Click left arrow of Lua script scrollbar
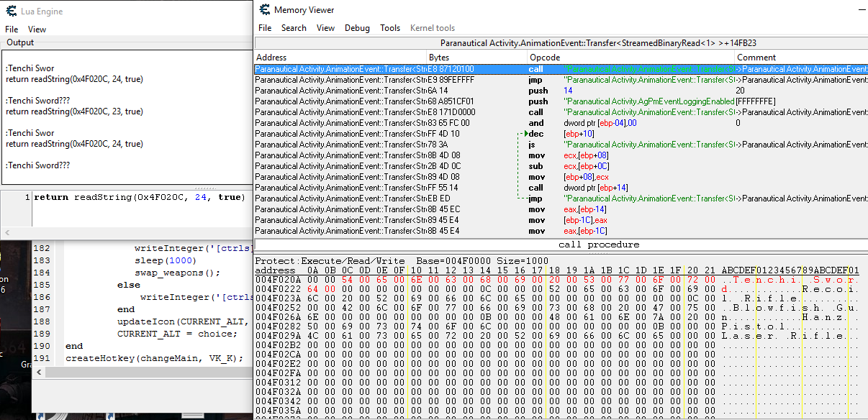The image size is (868, 420). pyautogui.click(x=8, y=233)
